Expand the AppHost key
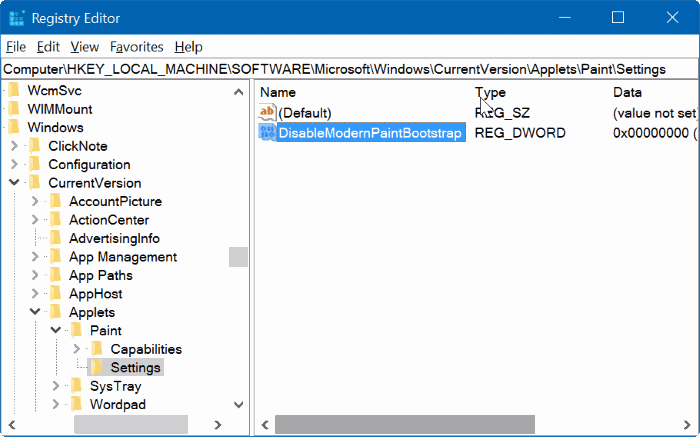The image size is (700, 437). tap(35, 294)
